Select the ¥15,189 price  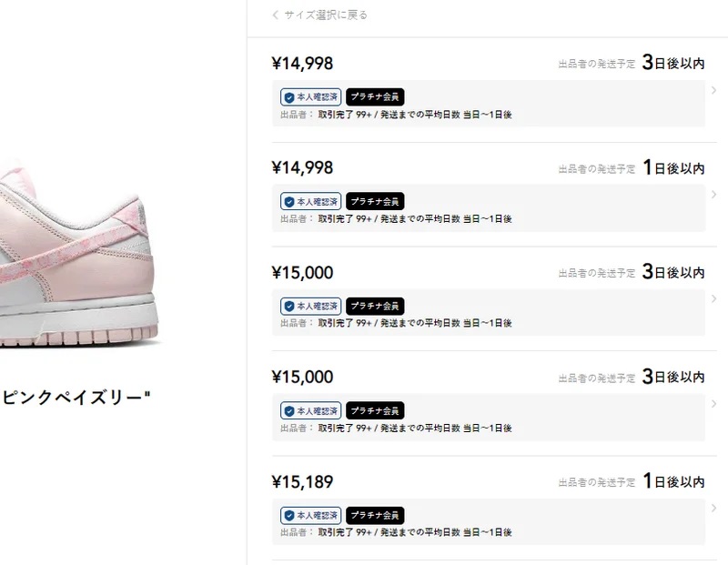pos(302,482)
